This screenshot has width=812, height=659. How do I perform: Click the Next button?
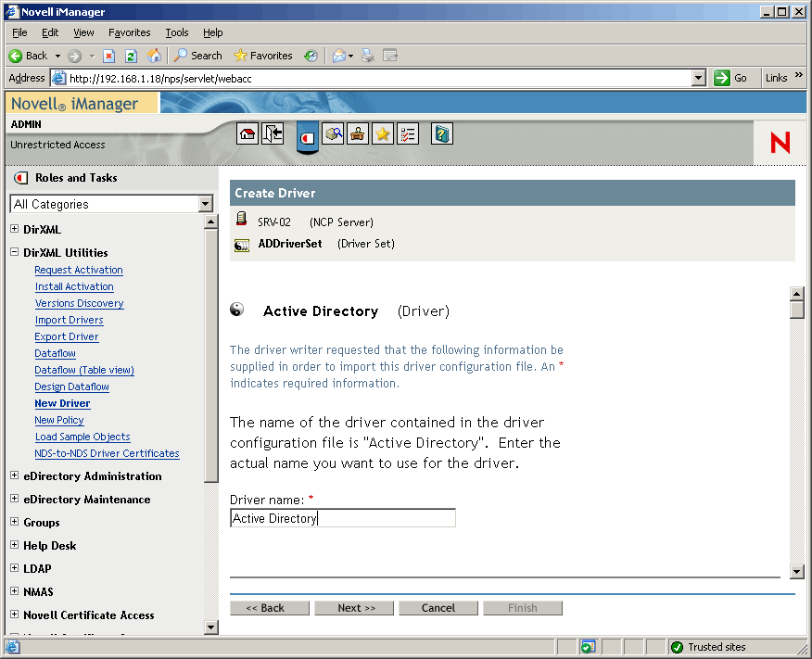click(x=353, y=607)
